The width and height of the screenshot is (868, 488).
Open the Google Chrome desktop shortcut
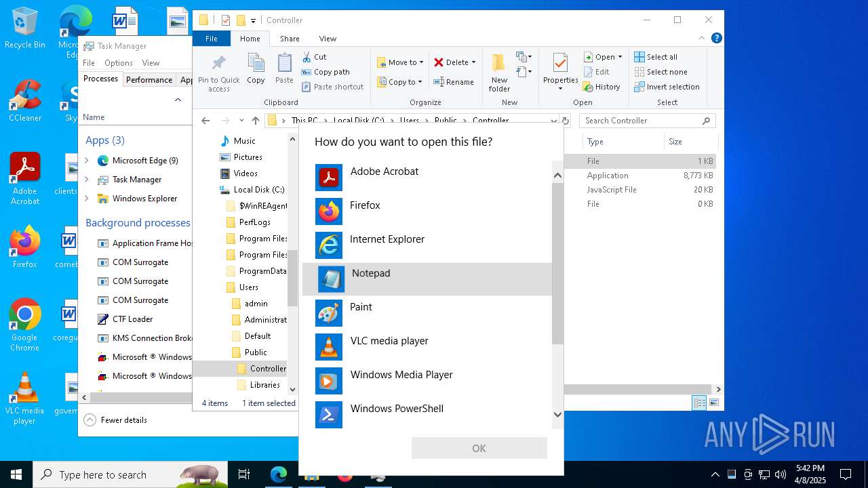[x=24, y=325]
